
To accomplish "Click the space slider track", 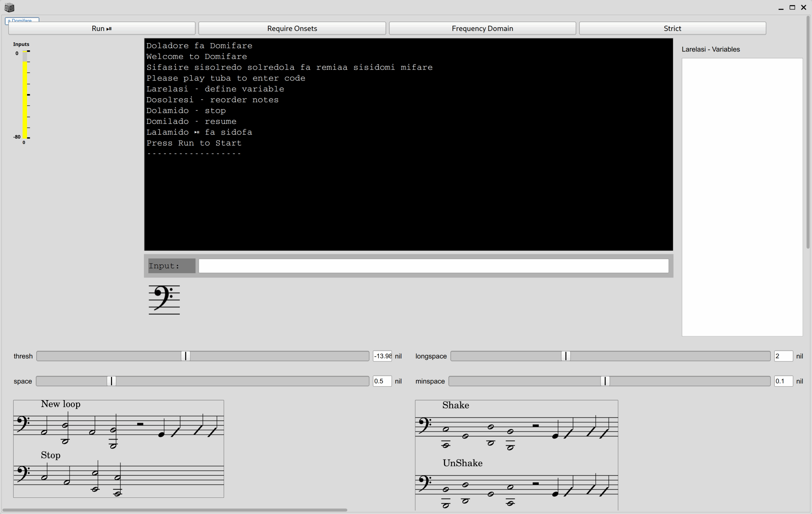I will 203,381.
